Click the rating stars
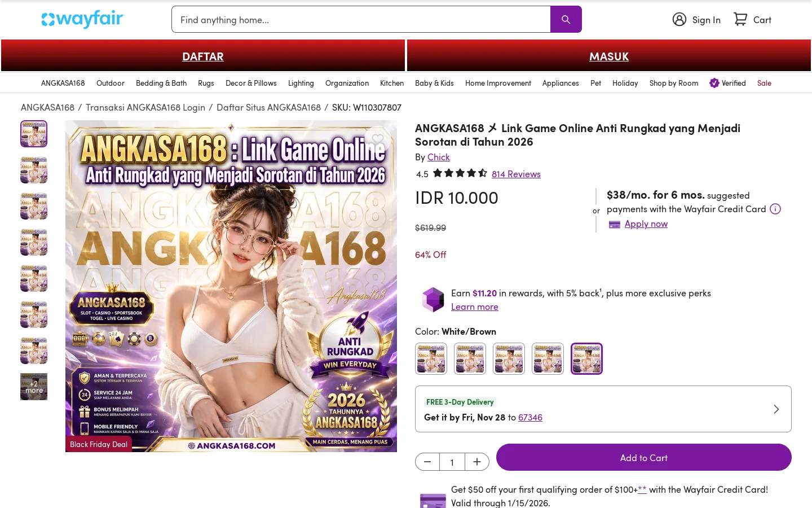Screen dimensions: 812x508 (x=460, y=173)
